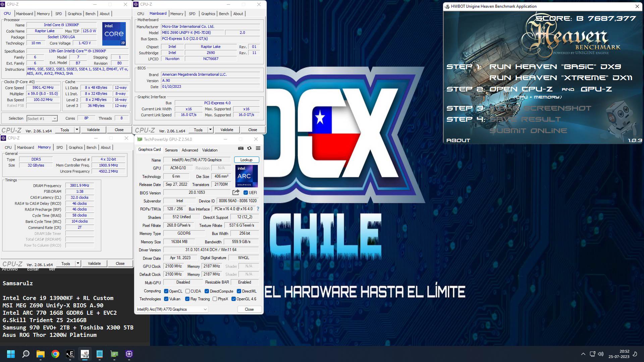
Task: Toggle the DirectCompute checkbox
Action: coord(207,291)
